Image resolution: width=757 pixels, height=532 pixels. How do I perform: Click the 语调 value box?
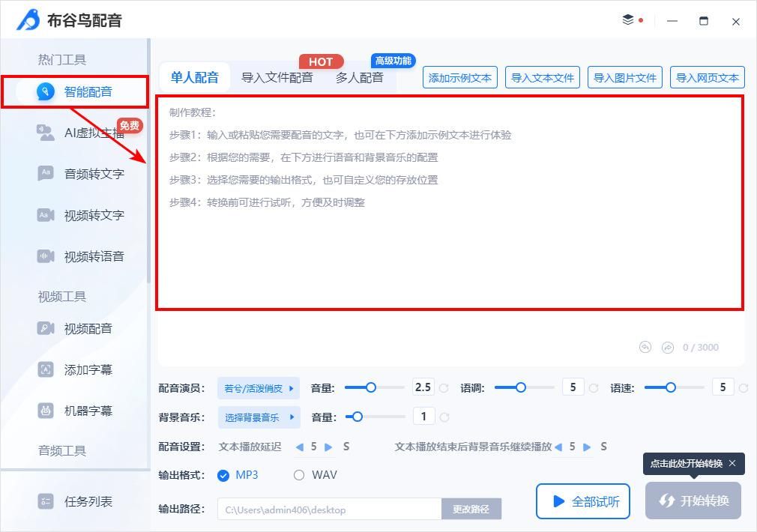[573, 387]
